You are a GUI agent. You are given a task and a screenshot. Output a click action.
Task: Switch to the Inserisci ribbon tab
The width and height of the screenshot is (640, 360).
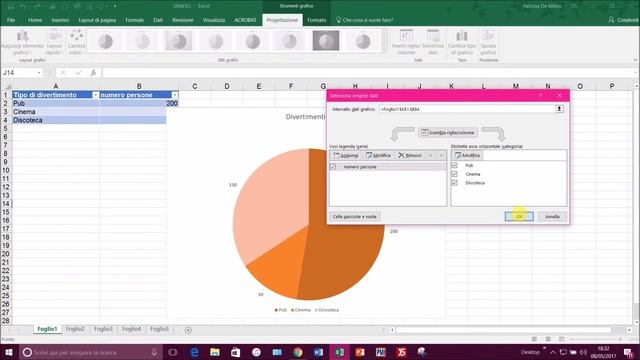(x=60, y=20)
